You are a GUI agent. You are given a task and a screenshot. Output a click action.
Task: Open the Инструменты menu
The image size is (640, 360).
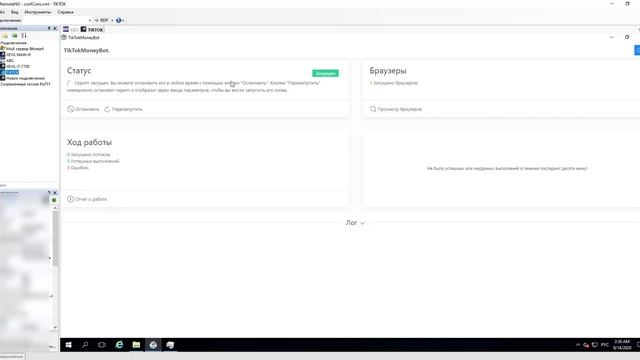tap(38, 12)
